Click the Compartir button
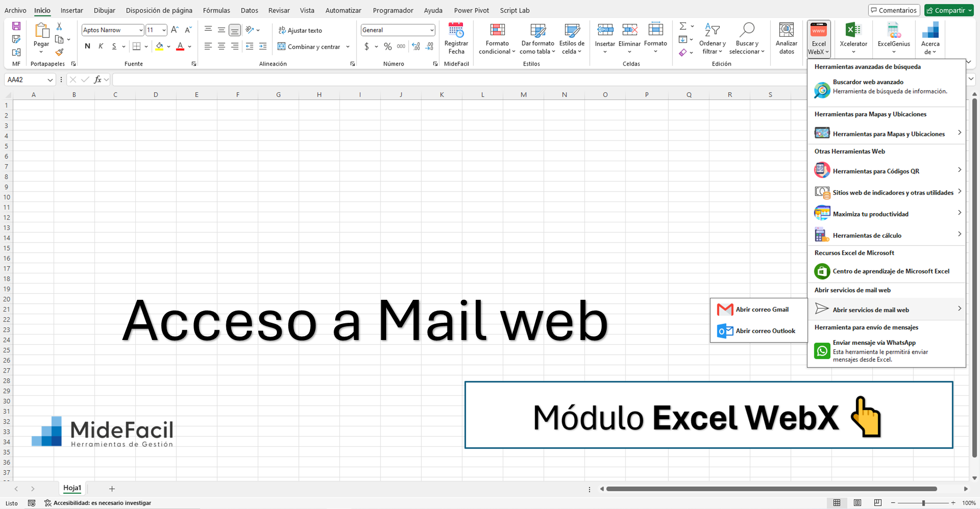This screenshot has width=980, height=509. tap(949, 10)
